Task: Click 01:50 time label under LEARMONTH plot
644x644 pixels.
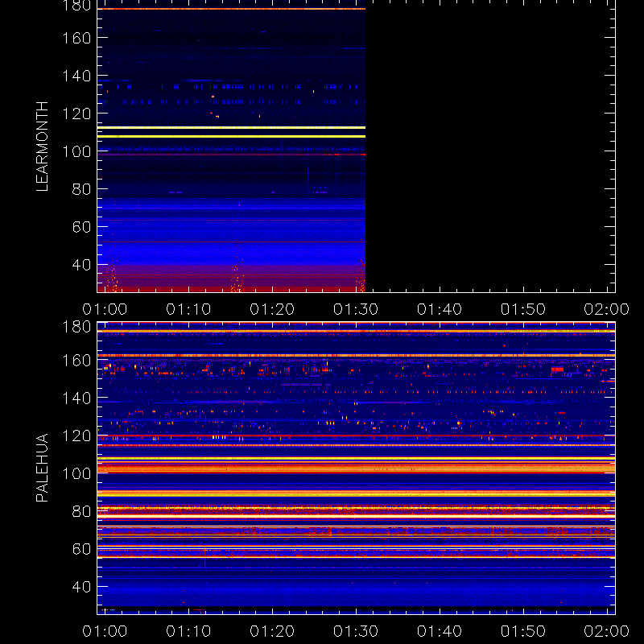Action: [523, 309]
